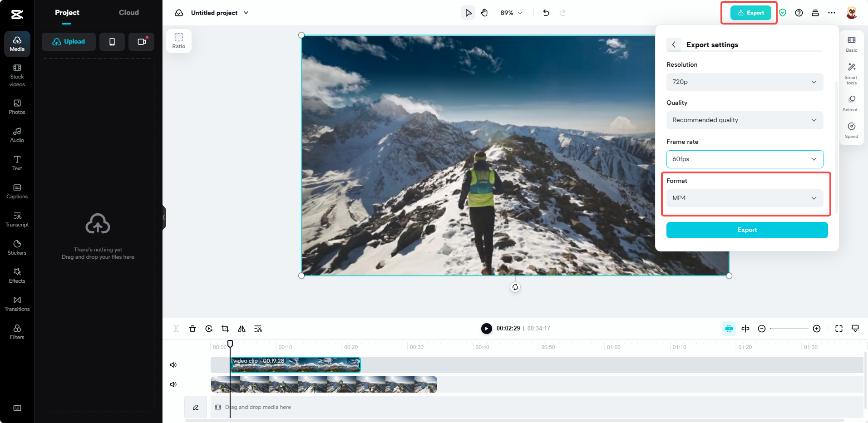Open the Media panel
Image resolution: width=868 pixels, height=423 pixels.
(17, 44)
